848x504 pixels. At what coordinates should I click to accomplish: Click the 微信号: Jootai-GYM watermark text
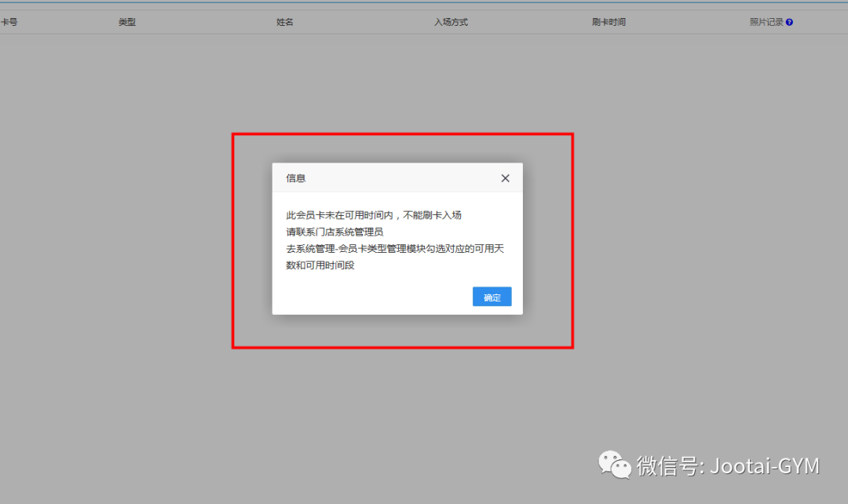coord(730,465)
